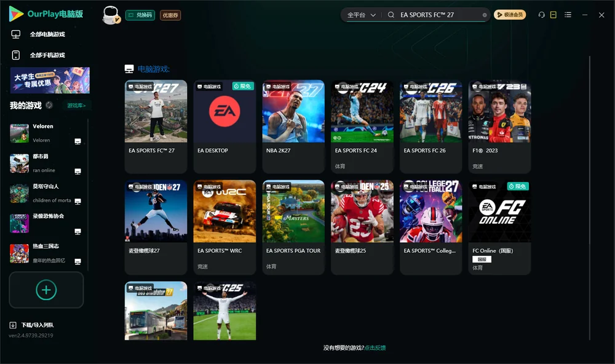Clear the search box text
This screenshot has height=364, width=615.
coord(485,15)
